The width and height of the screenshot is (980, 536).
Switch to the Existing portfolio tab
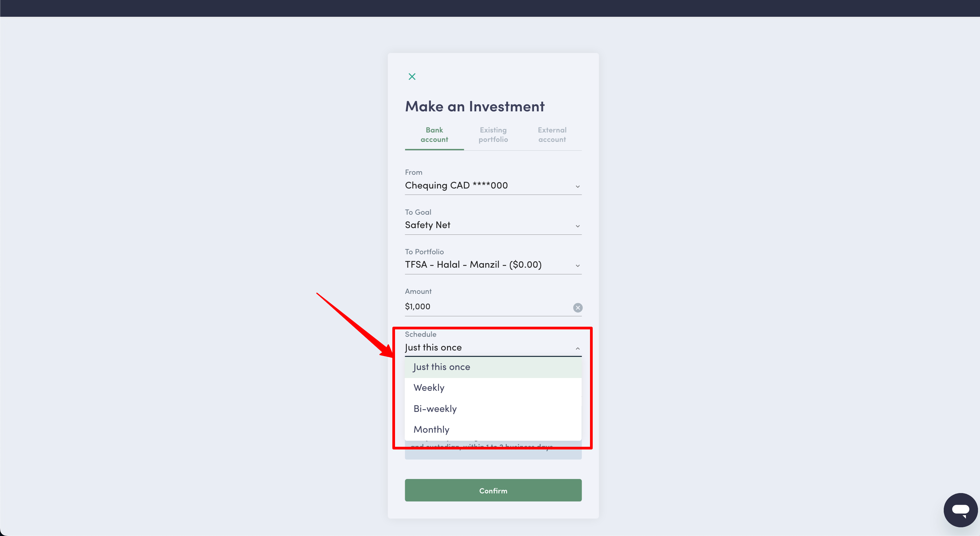coord(493,135)
